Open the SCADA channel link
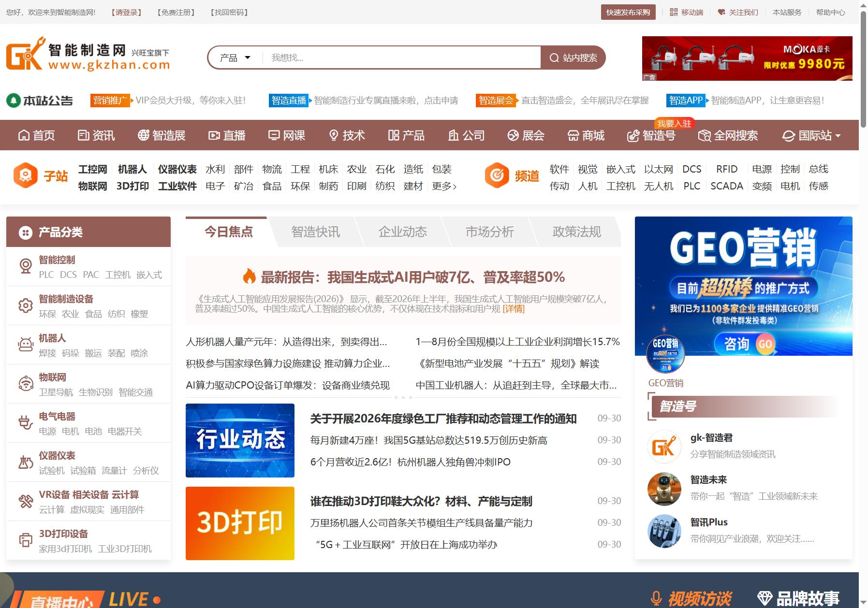 click(726, 186)
